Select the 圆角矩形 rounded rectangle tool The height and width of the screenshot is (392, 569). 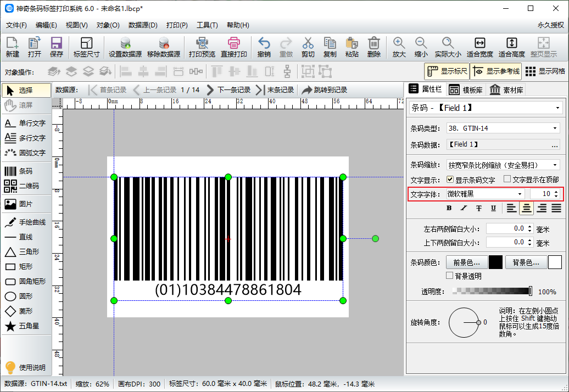(26, 282)
